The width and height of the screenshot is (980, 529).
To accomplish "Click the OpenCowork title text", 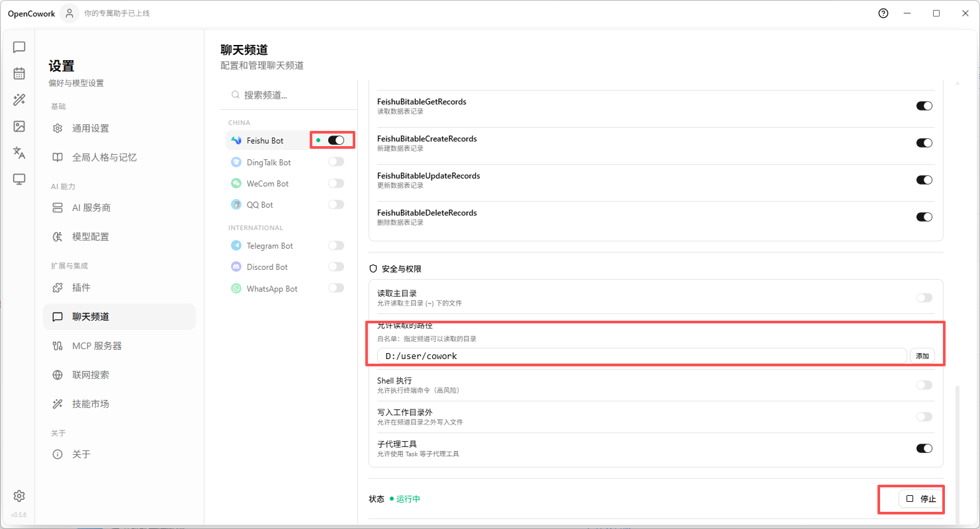I will [x=32, y=13].
